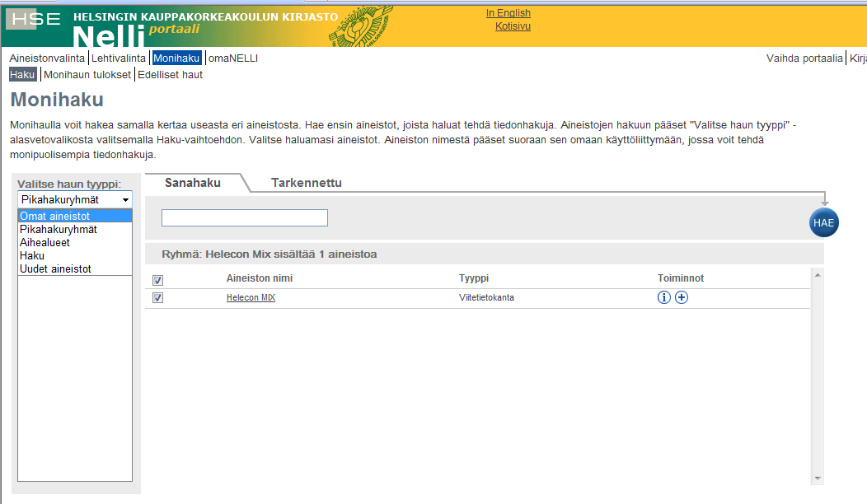
Task: Click the Ryhmä: Helecon Mix group heading
Action: [x=269, y=254]
